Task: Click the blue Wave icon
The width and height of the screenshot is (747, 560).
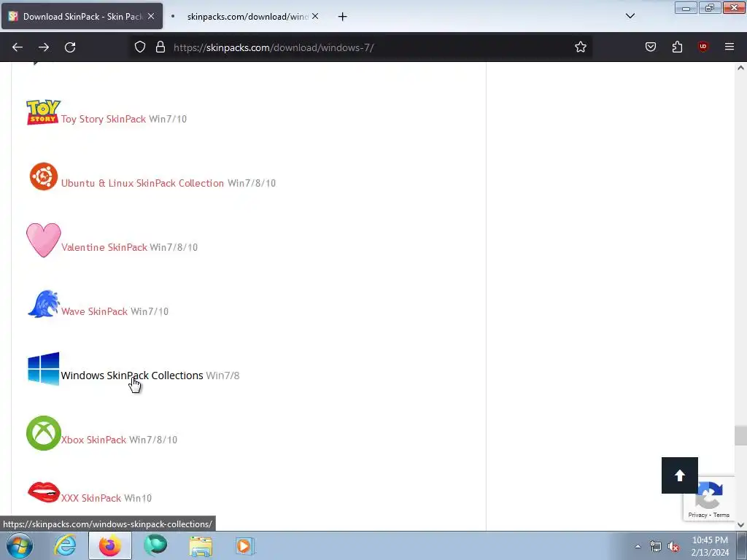Action: tap(43, 304)
